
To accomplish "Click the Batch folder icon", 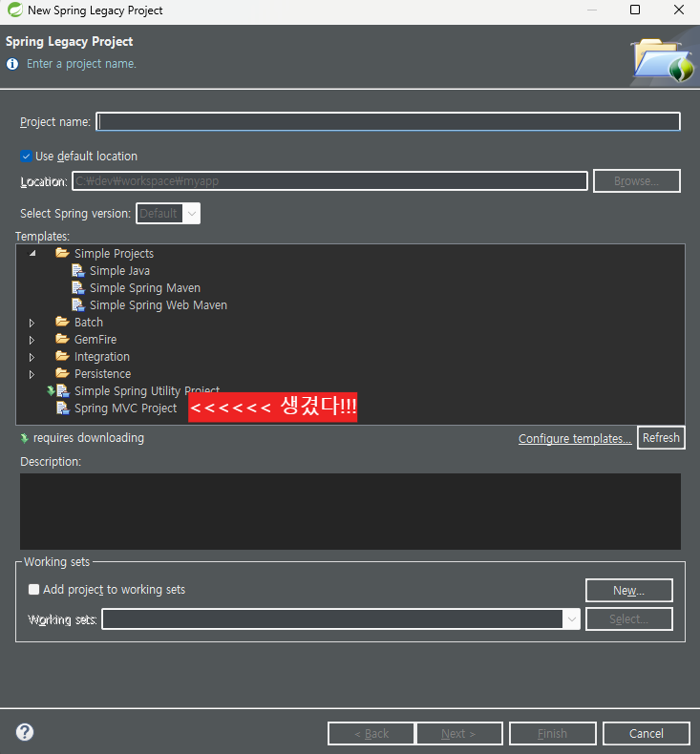I will coord(62,322).
